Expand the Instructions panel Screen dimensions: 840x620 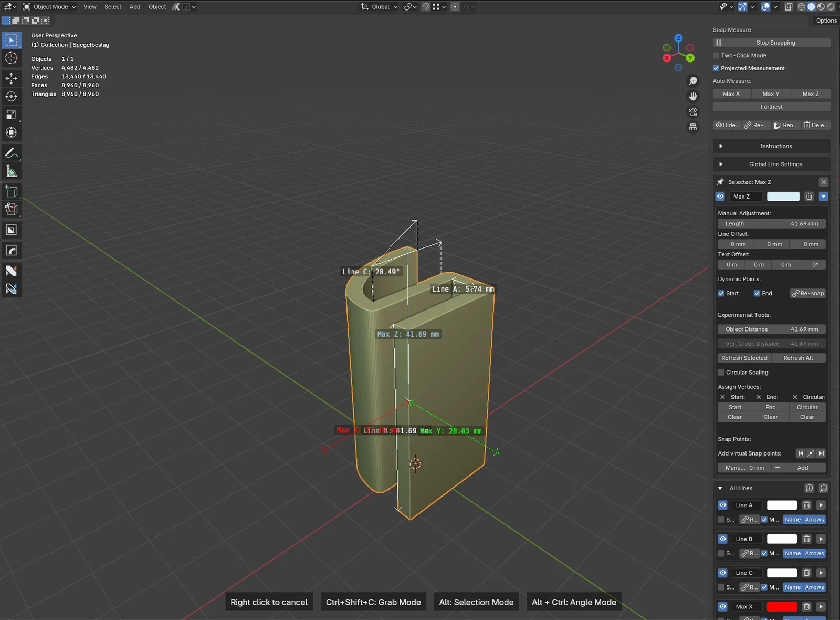[x=721, y=147]
